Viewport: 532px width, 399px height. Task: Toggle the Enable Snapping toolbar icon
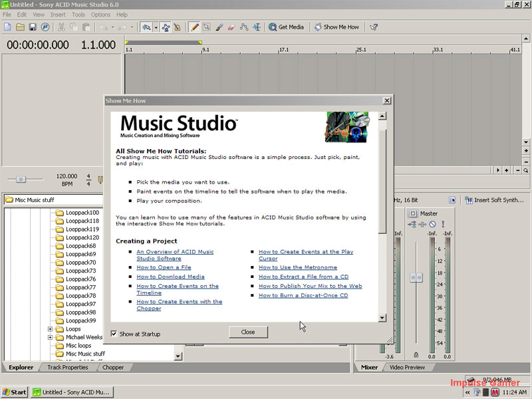146,27
